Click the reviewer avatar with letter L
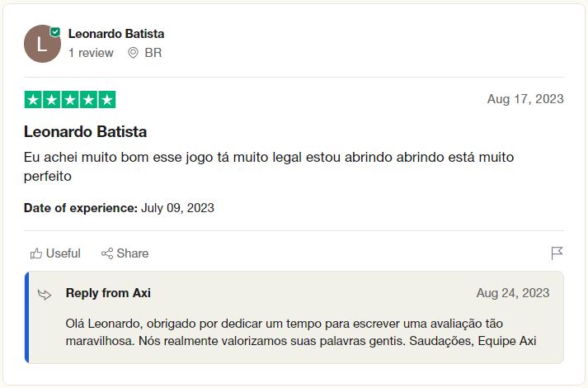Viewport: 588px width, 388px height. [x=41, y=44]
